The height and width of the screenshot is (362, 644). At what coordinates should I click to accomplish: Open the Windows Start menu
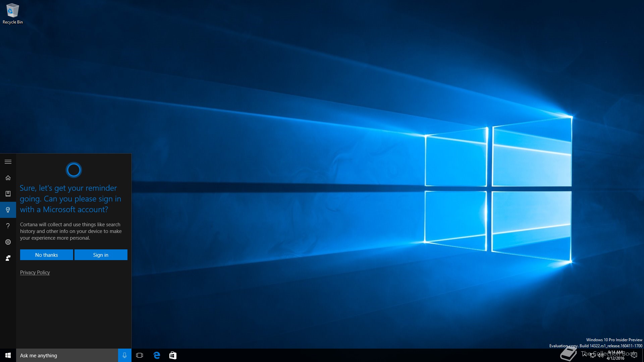[x=8, y=355]
